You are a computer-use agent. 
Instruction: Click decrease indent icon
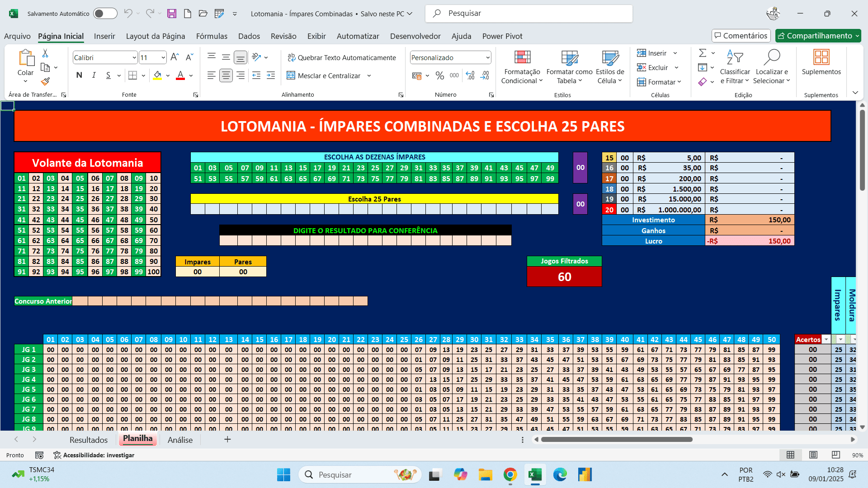256,75
